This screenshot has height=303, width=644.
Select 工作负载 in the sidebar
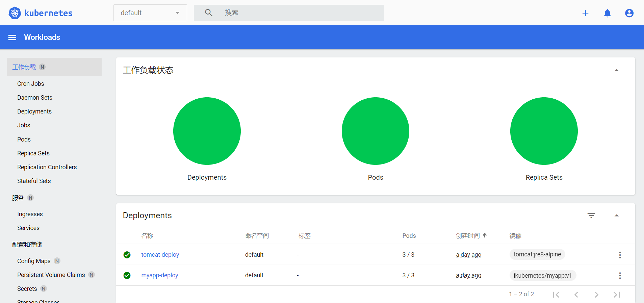[54, 67]
